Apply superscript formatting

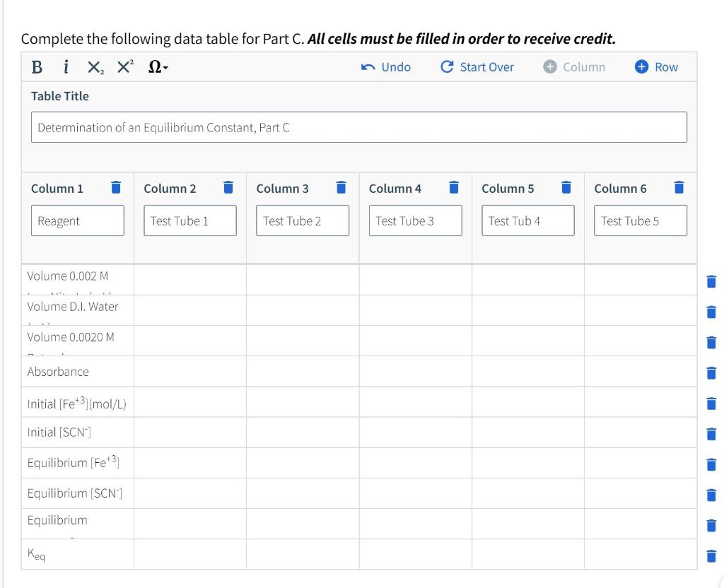[125, 67]
